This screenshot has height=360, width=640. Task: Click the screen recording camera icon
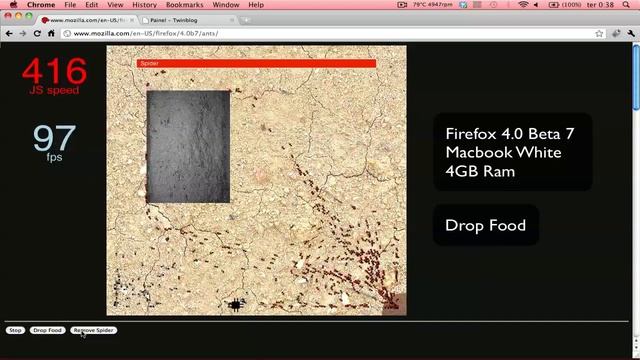402,5
